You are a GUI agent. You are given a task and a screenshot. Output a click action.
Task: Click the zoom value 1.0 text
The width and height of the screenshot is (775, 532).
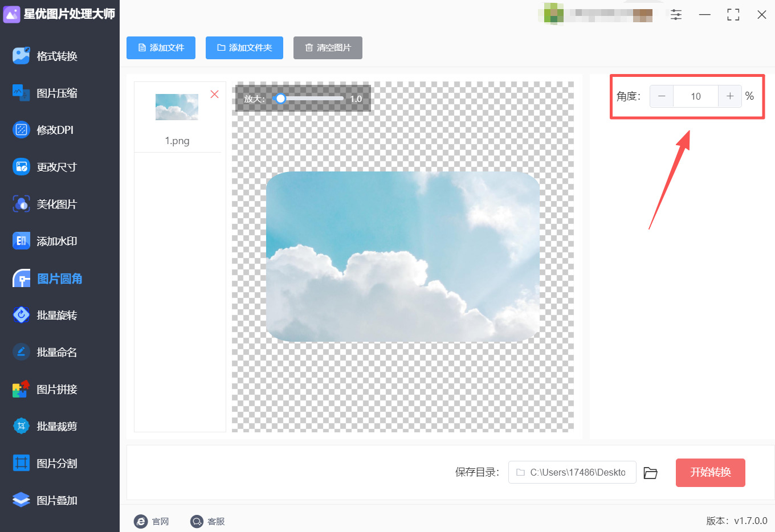coord(356,99)
